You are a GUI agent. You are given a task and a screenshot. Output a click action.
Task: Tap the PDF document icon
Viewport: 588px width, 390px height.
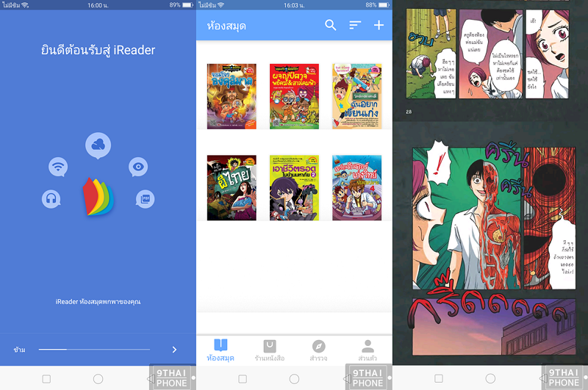tap(145, 198)
